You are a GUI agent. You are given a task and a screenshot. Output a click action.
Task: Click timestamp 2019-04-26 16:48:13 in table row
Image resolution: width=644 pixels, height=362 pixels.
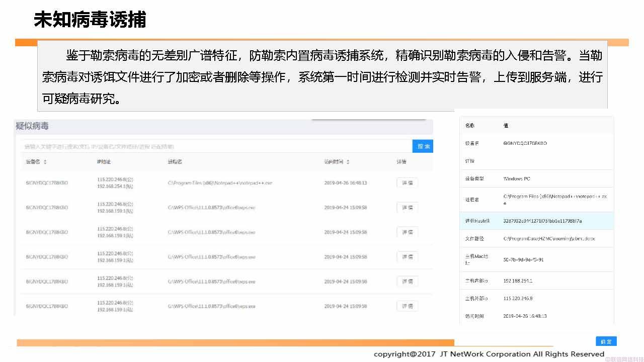345,183
